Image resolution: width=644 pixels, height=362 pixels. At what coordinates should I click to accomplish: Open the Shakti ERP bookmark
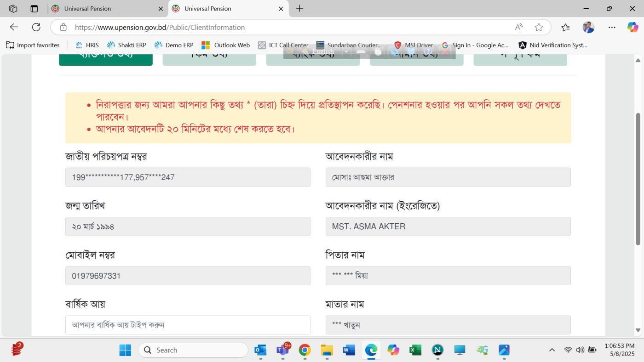[x=126, y=45]
